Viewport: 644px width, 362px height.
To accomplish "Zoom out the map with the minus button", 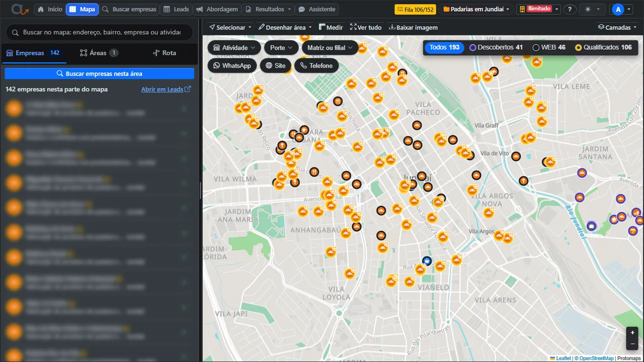I will pos(632,344).
